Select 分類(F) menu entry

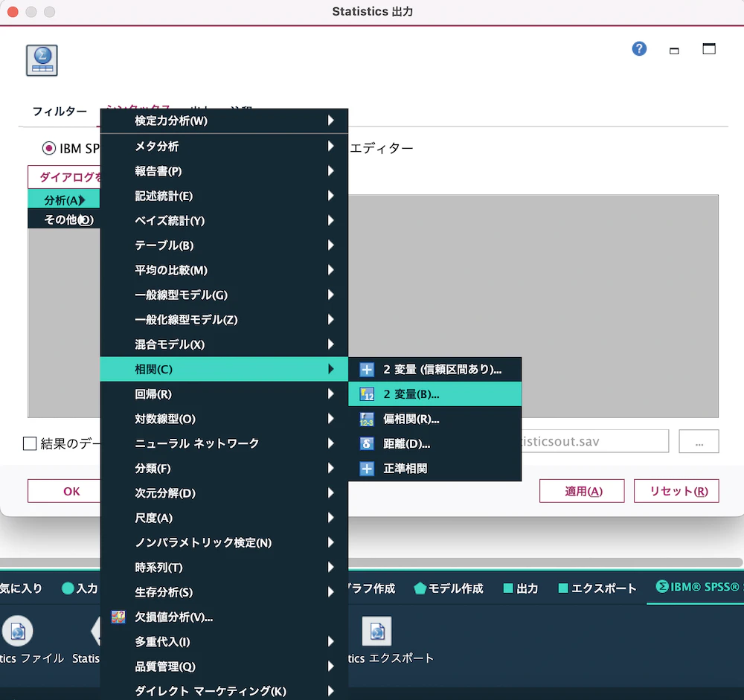224,469
